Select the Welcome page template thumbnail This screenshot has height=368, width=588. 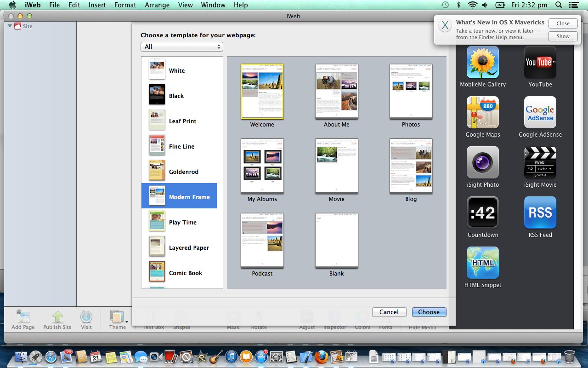(x=262, y=92)
